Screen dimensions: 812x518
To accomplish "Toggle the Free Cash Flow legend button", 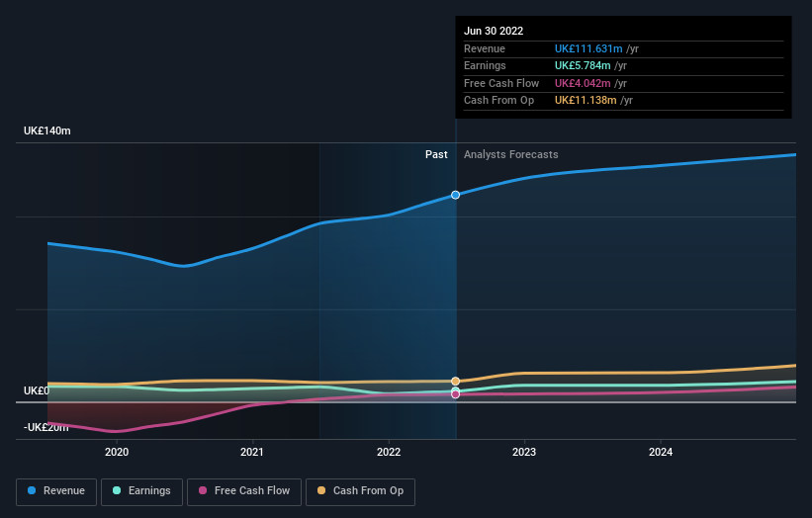I will [x=244, y=491].
